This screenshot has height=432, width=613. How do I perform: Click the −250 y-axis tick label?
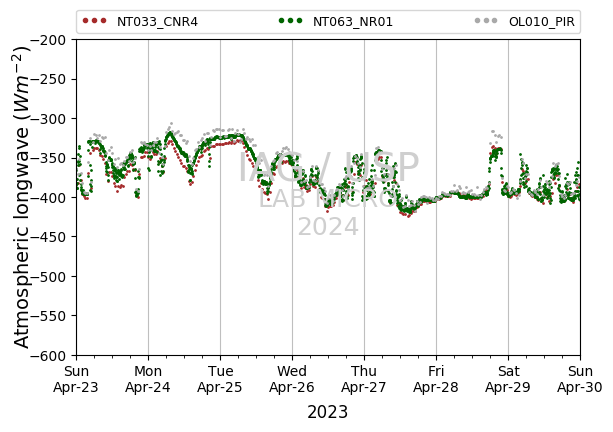[52, 79]
